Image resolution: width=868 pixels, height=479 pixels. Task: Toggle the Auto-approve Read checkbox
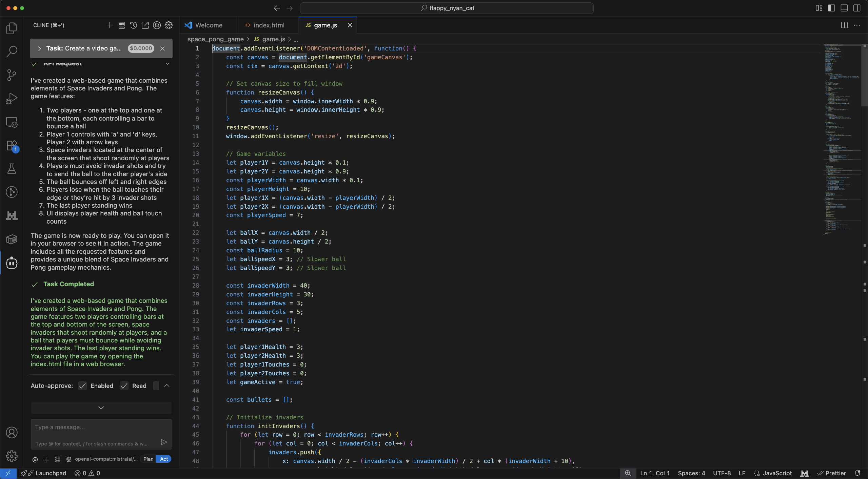click(x=124, y=386)
